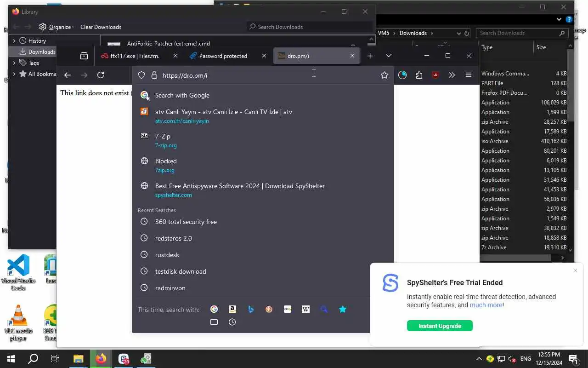The image size is (588, 368).
Task: Click Clear Downloads in Library
Action: tap(101, 27)
